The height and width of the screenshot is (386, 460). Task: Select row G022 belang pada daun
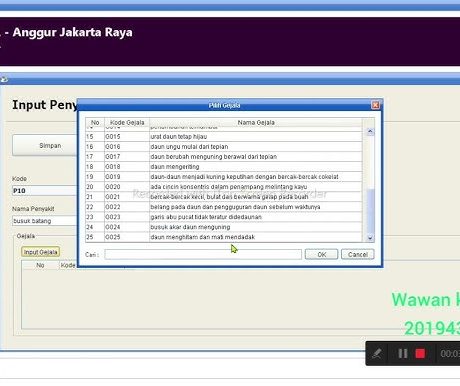pos(224,207)
